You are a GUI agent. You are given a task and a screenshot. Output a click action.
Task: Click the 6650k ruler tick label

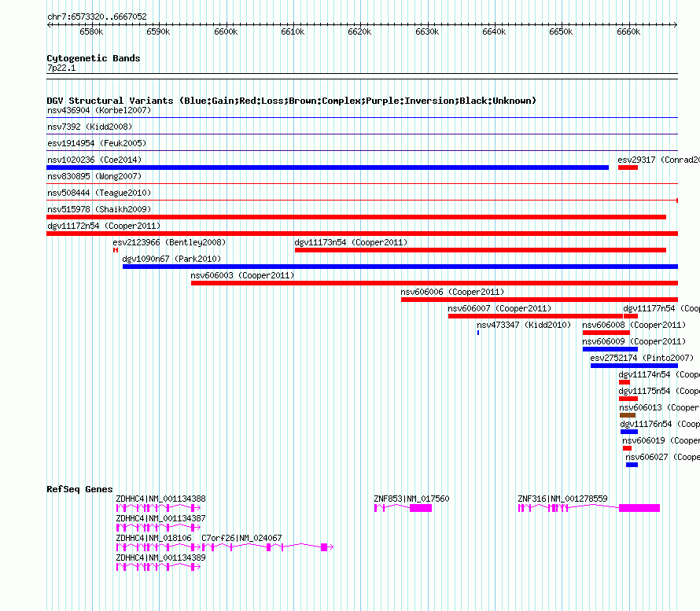(561, 31)
